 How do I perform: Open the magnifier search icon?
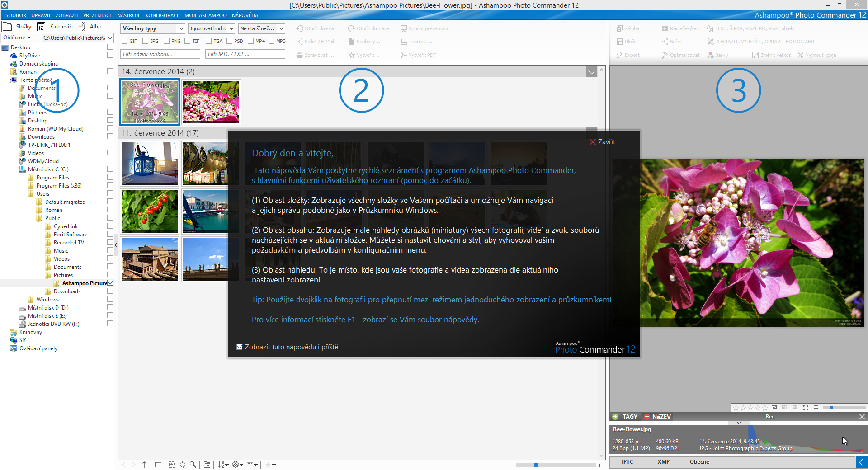tap(193, 465)
